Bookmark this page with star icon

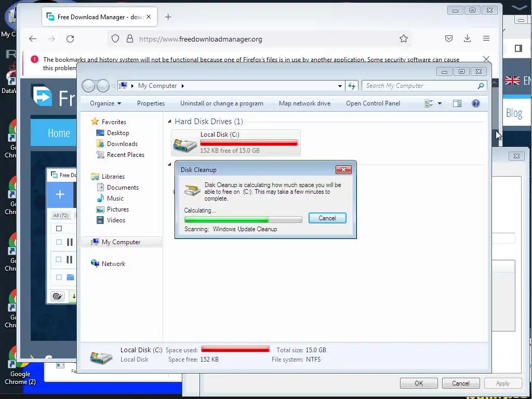[x=403, y=38]
